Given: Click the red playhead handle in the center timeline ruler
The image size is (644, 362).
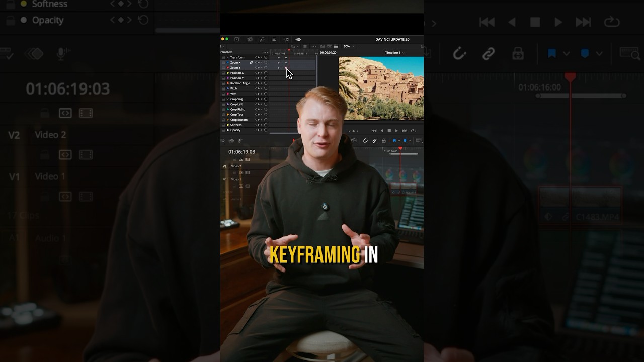Looking at the screenshot, I should [x=400, y=148].
